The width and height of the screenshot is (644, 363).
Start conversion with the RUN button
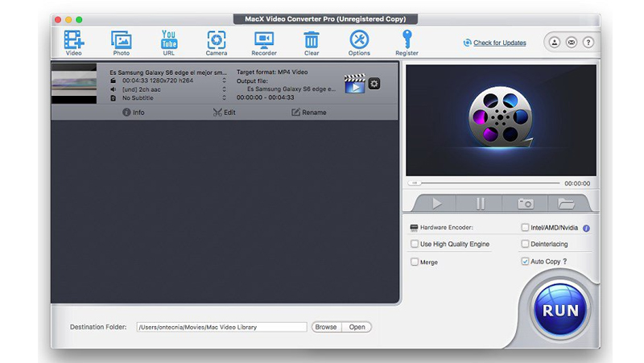coord(560,310)
